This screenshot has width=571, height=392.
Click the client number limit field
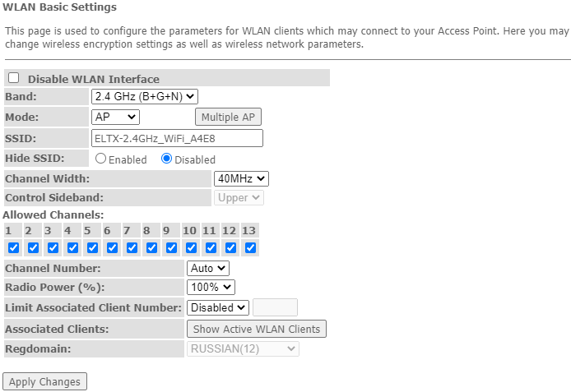[x=275, y=307]
